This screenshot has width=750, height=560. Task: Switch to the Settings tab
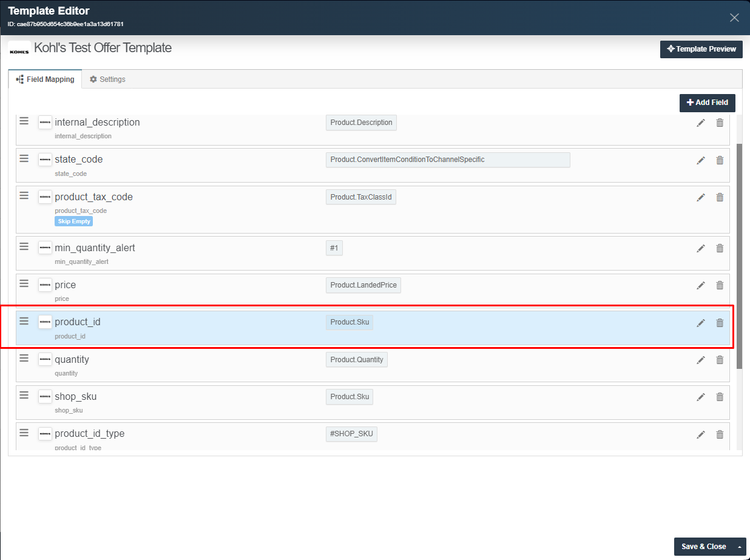coord(107,79)
